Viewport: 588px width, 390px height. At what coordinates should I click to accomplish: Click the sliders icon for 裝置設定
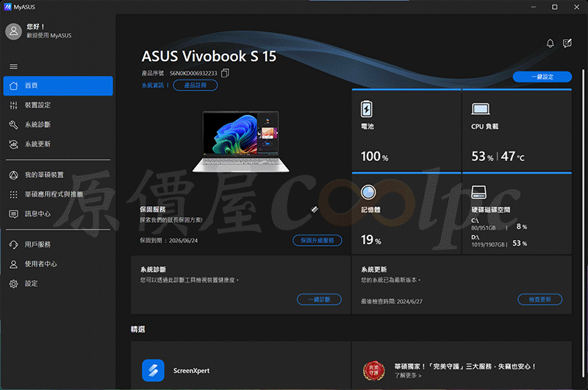tap(13, 105)
